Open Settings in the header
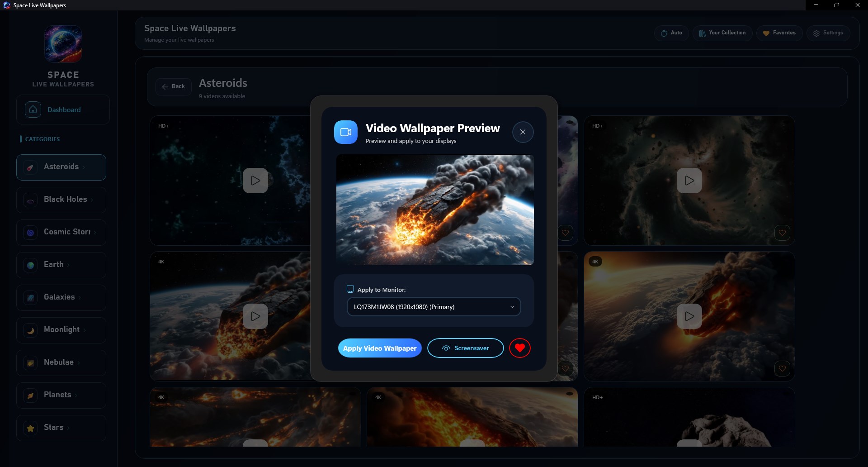The height and width of the screenshot is (467, 868). (828, 33)
